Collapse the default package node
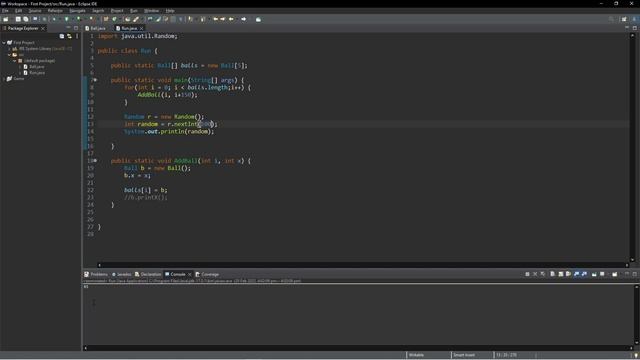640x360 pixels. (15, 61)
